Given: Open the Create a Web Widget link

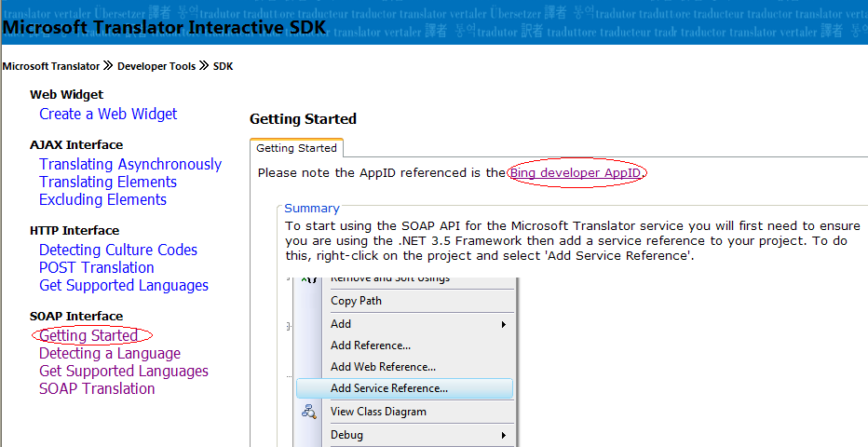Looking at the screenshot, I should [x=108, y=114].
